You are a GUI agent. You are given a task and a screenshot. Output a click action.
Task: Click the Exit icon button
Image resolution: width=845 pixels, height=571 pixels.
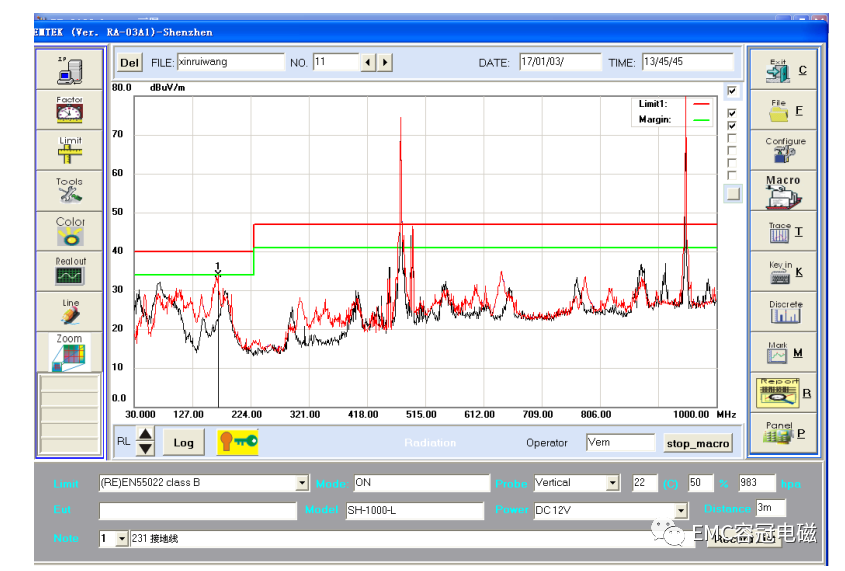coord(784,71)
